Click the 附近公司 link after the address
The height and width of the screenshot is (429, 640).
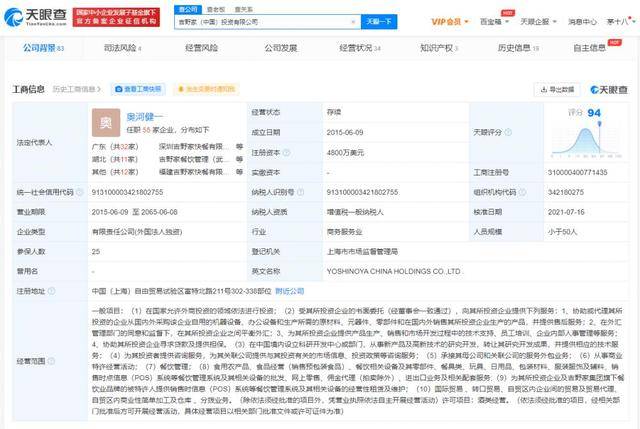click(290, 291)
